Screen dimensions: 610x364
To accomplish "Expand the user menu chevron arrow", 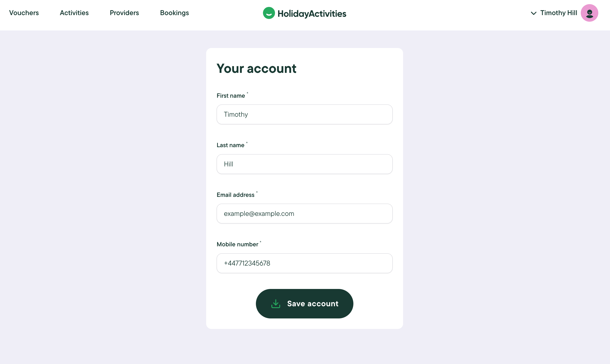I will click(533, 13).
